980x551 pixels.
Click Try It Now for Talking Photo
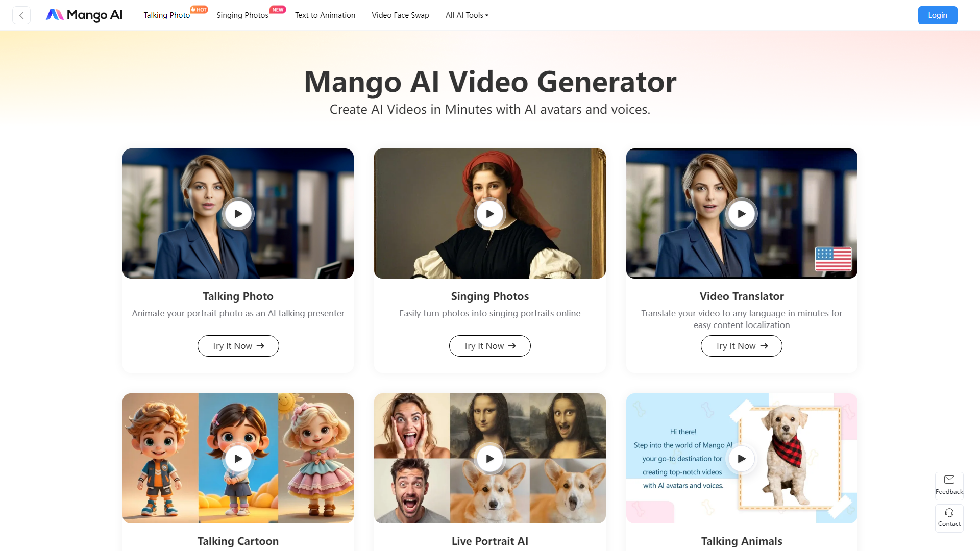tap(237, 346)
